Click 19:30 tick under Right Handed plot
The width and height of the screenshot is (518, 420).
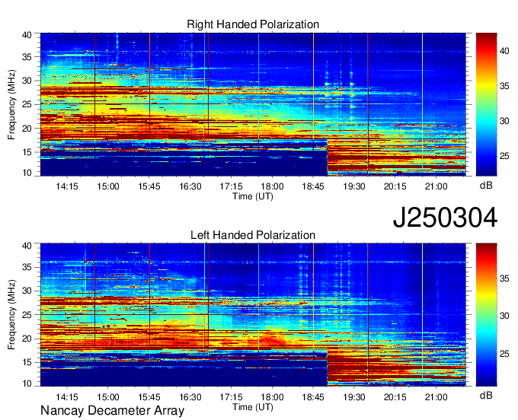click(x=354, y=186)
